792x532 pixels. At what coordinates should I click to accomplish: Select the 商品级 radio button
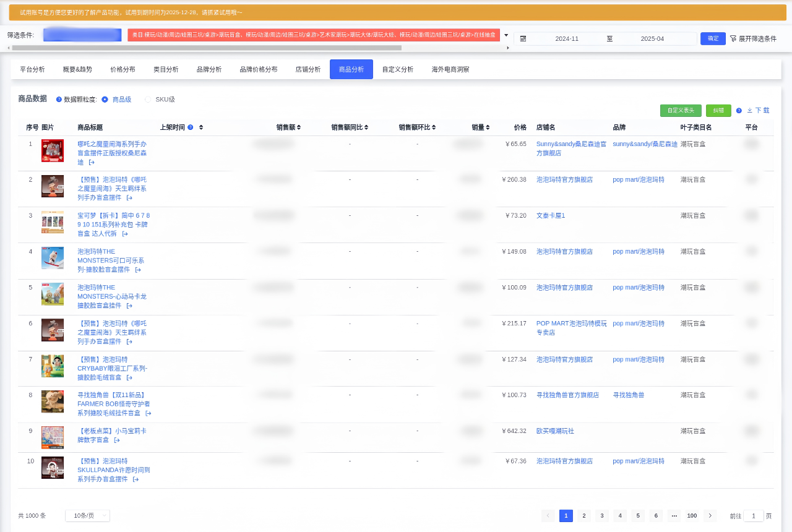pyautogui.click(x=105, y=100)
